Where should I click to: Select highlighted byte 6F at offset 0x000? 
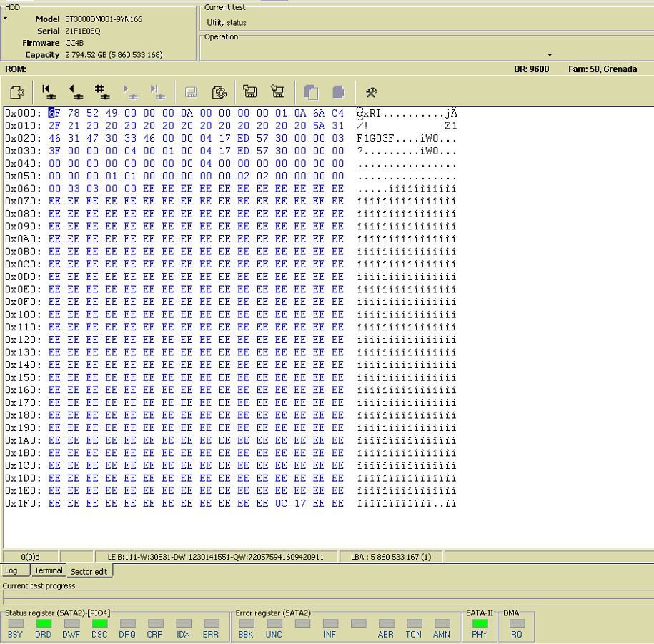pos(54,113)
